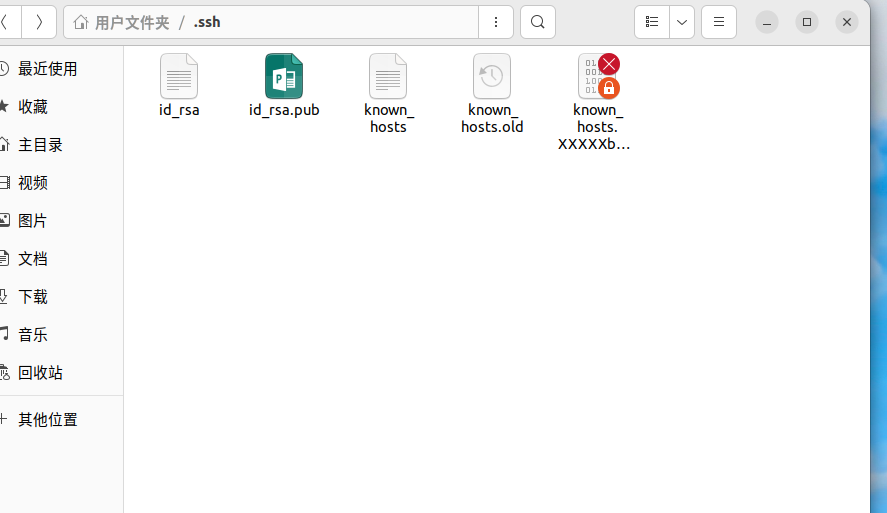Expand Other Locations in sidebar
This screenshot has width=887, height=513.
pos(47,420)
